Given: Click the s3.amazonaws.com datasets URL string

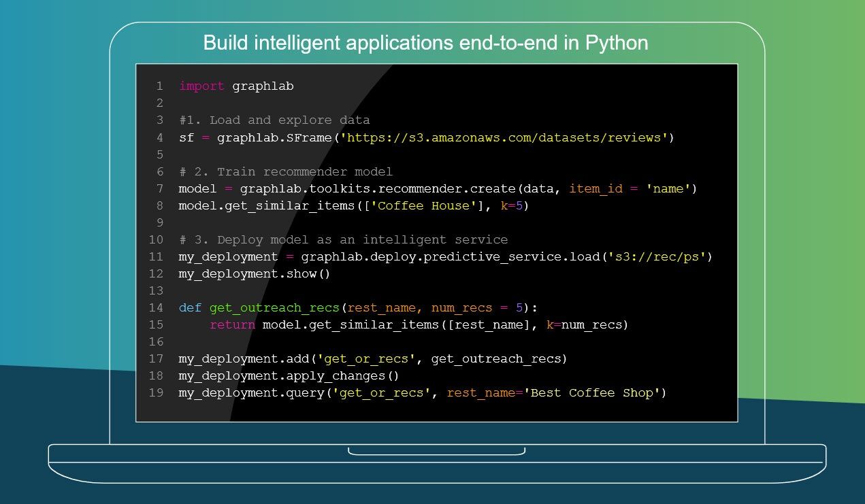Looking at the screenshot, I should coord(503,137).
